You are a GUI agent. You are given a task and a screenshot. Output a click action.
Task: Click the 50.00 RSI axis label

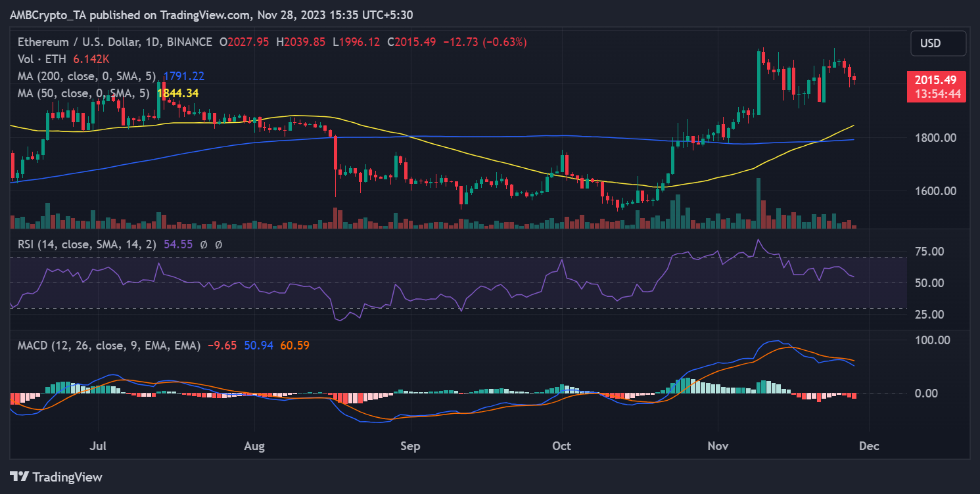click(929, 283)
